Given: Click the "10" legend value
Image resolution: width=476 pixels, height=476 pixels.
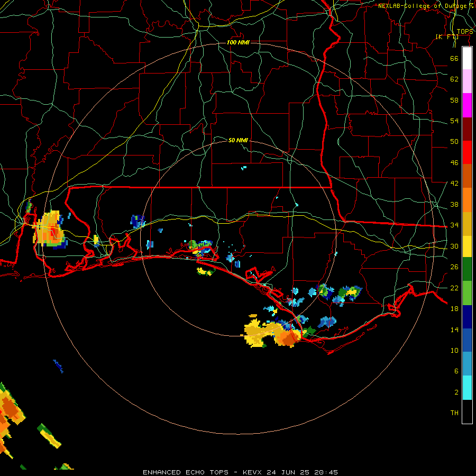Looking at the screenshot, I should point(454,350).
